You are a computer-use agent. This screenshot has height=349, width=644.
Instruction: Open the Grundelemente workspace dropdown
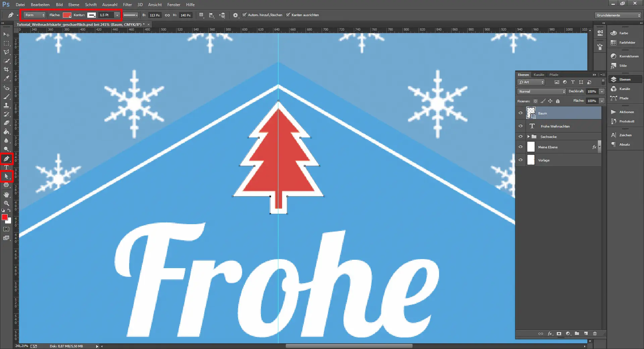pyautogui.click(x=617, y=15)
